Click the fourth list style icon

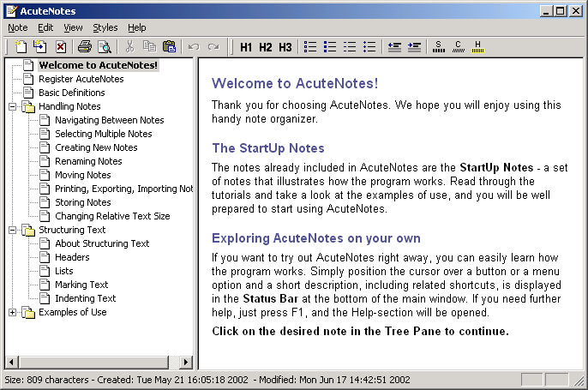369,47
